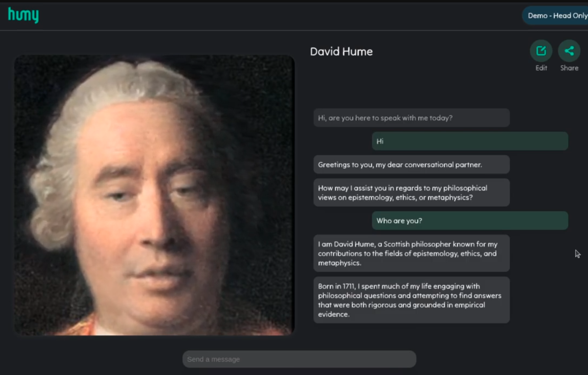Image resolution: width=588 pixels, height=375 pixels.
Task: Click the Share icon
Action: point(569,51)
